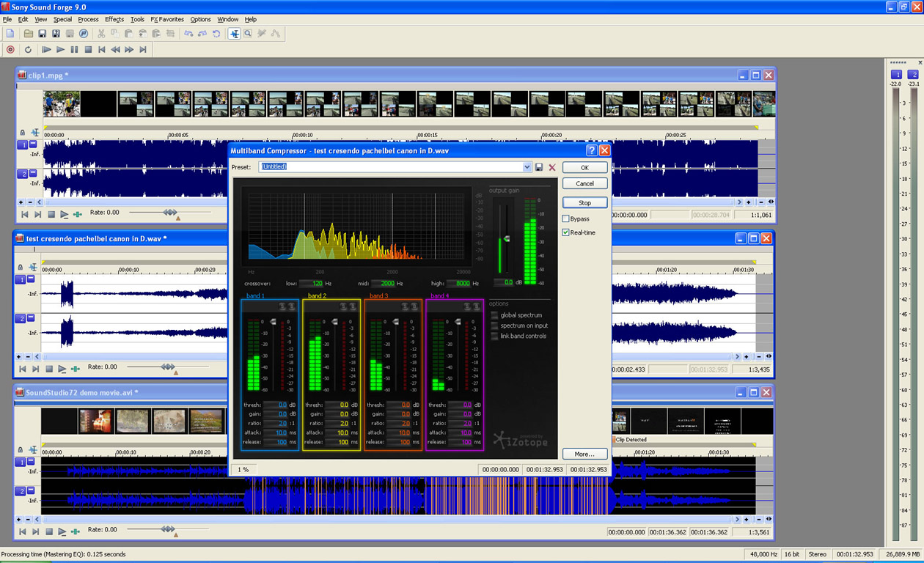Screen dimensions: 924x563
Task: Click Stop in the main transport bar
Action: [x=88, y=50]
